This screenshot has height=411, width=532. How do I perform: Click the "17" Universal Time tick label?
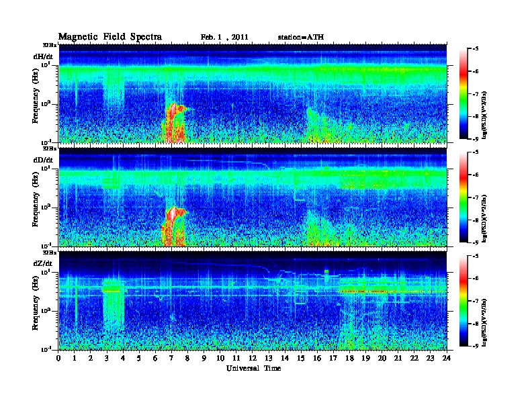tap(334, 359)
